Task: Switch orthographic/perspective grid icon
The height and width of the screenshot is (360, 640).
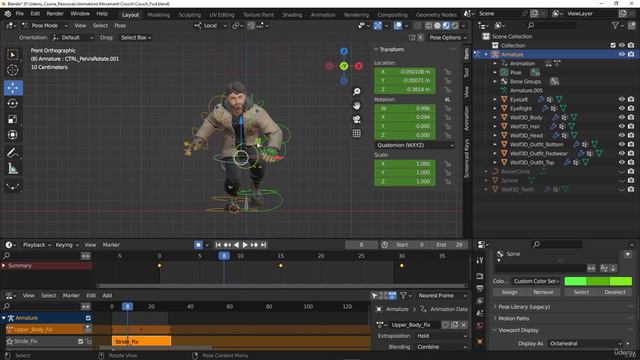Action: pos(357,133)
